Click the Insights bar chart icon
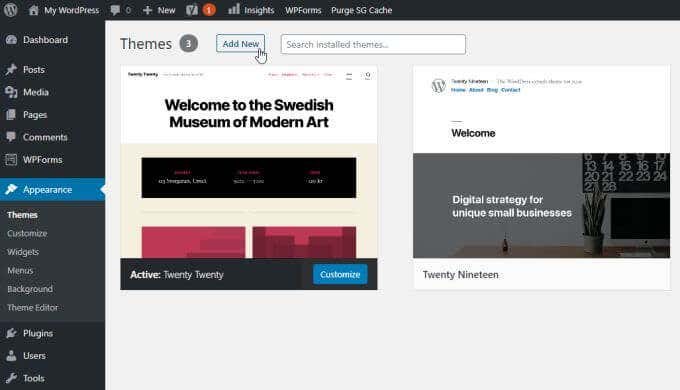Image resolution: width=680 pixels, height=390 pixels. pyautogui.click(x=234, y=9)
